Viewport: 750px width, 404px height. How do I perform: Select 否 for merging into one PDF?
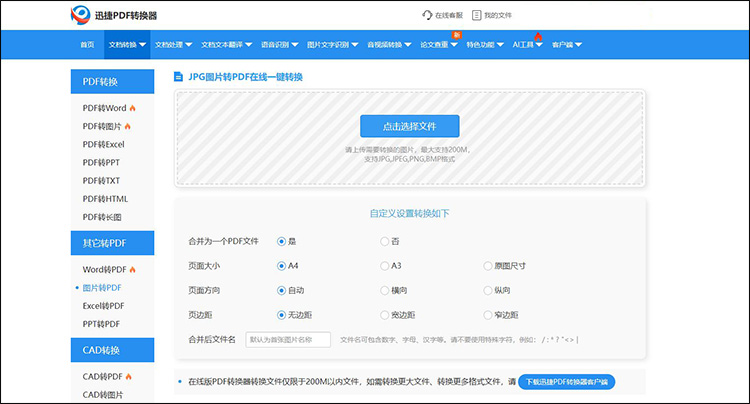[385, 241]
